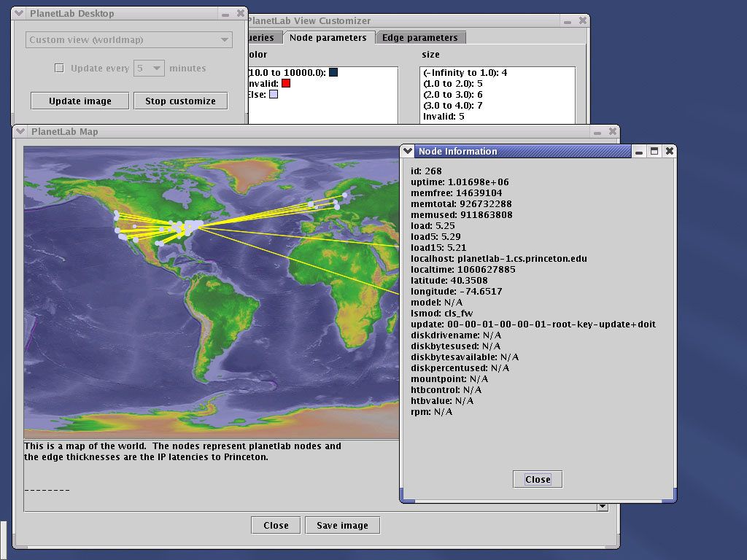Viewport: 747px width, 560px height.
Task: Open the Node Information window menu icon
Action: coord(408,151)
